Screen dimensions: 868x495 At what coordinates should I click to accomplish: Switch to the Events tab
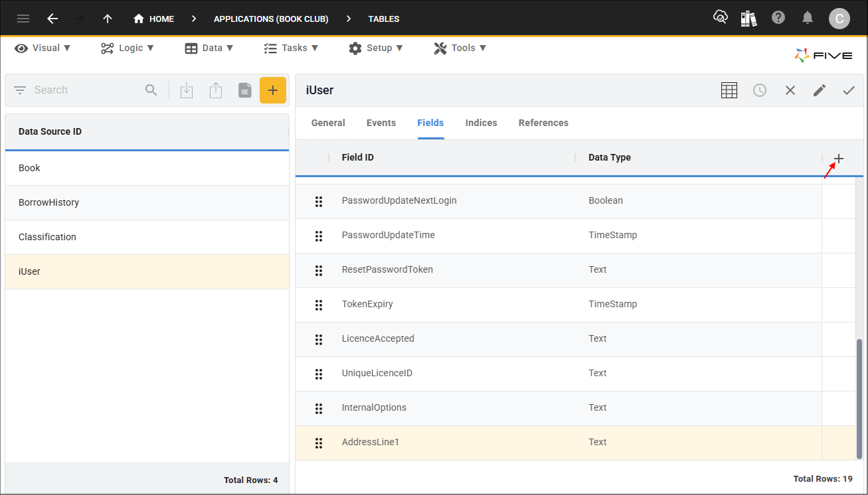[381, 123]
